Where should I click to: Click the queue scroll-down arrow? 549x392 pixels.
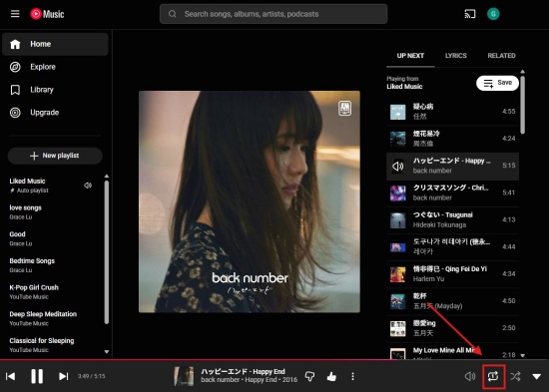click(522, 355)
